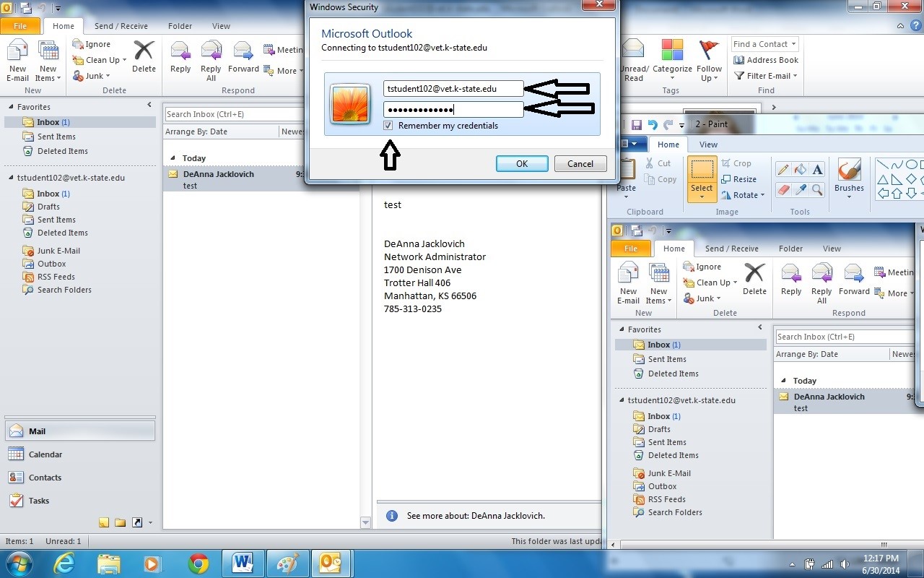This screenshot has width=924, height=578.
Task: Click New E-mail in Outlook ribbon
Action: pyautogui.click(x=17, y=61)
